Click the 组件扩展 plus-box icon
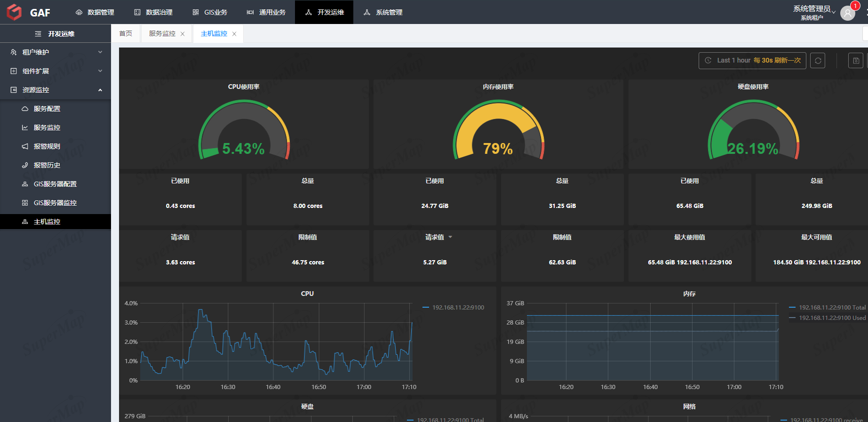The height and width of the screenshot is (422, 868). pyautogui.click(x=14, y=71)
